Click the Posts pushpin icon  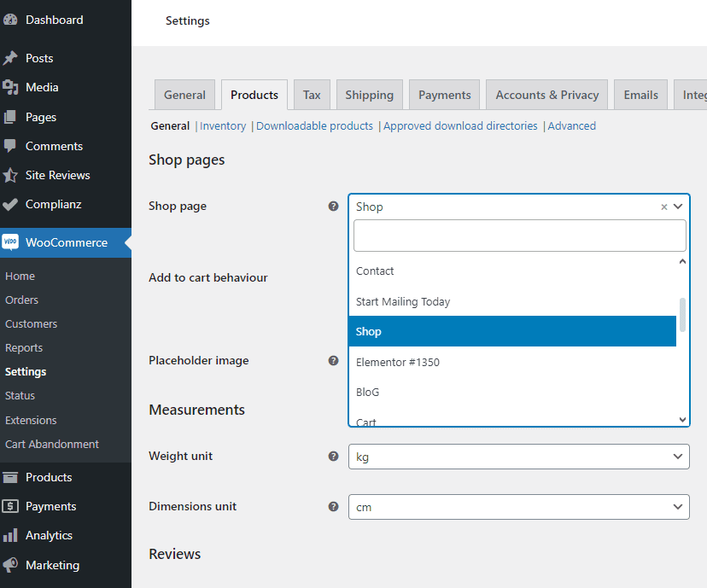(x=10, y=58)
